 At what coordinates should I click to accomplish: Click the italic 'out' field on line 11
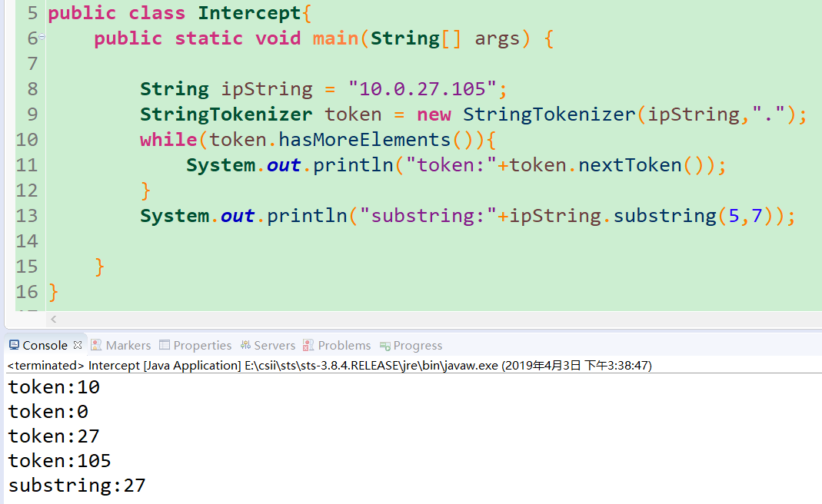click(284, 165)
